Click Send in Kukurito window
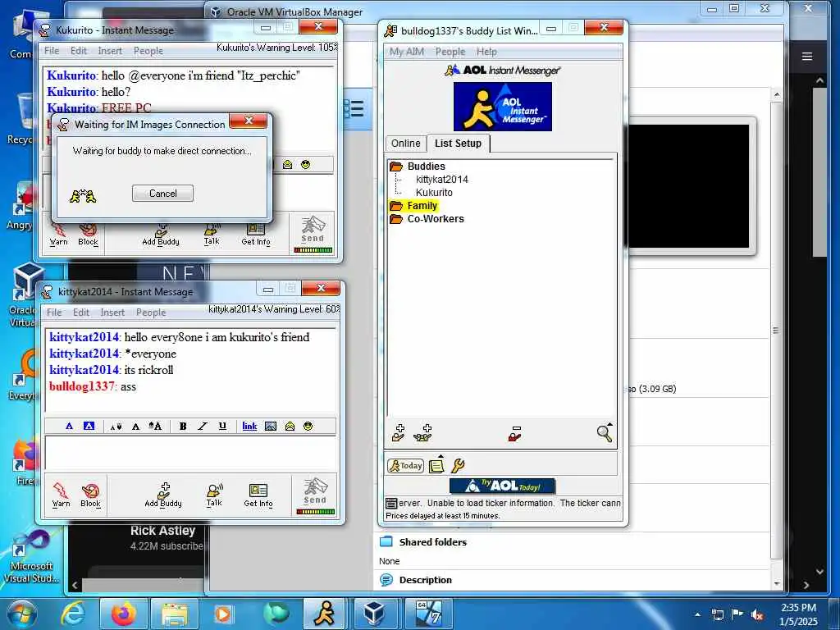Screen dimensions: 840x630 click(313, 233)
